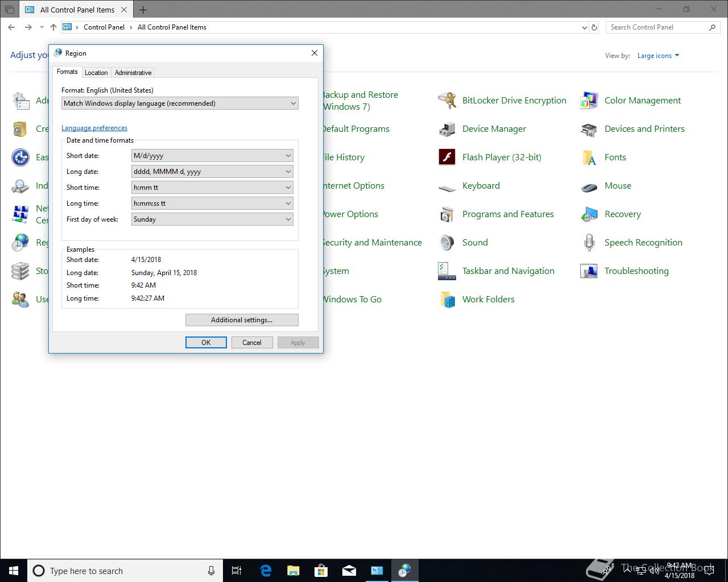
Task: Open Color Management icon
Action: 589,101
